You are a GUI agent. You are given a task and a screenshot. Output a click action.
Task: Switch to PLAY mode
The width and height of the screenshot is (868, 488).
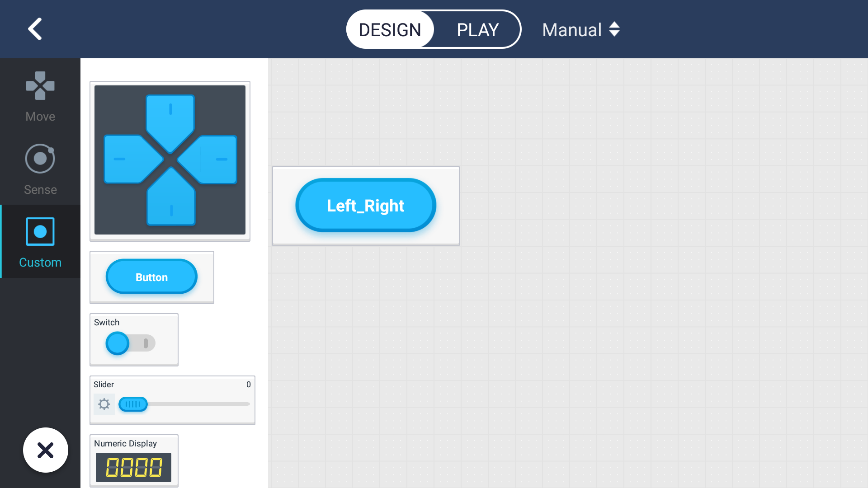[477, 29]
